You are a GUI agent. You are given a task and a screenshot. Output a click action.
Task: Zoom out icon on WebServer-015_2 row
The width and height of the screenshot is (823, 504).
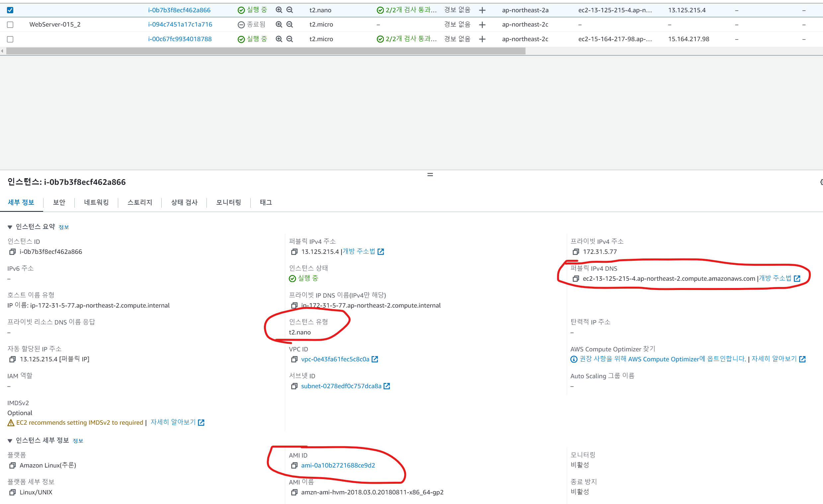click(289, 24)
